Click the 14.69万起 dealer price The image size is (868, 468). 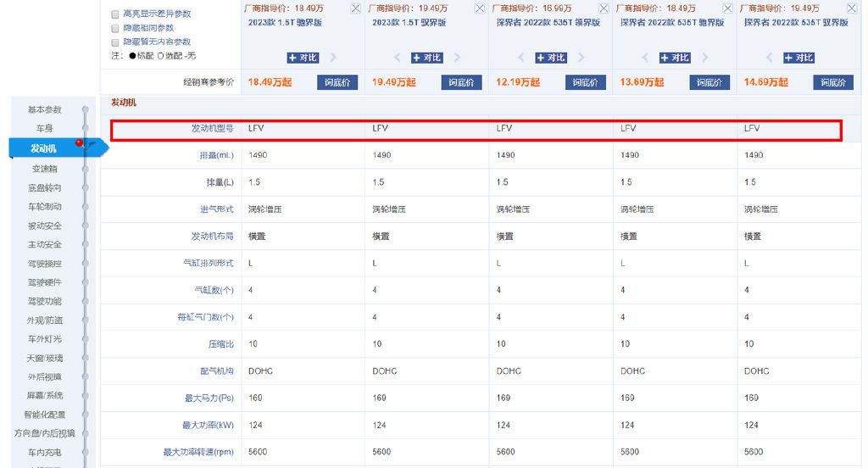[765, 82]
